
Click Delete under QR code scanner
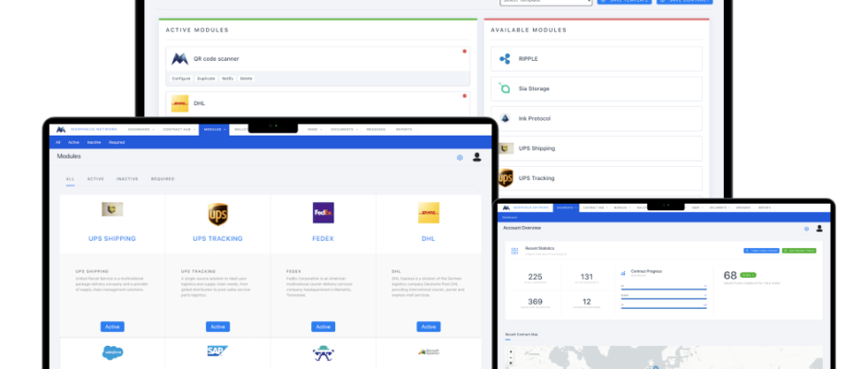click(x=246, y=78)
